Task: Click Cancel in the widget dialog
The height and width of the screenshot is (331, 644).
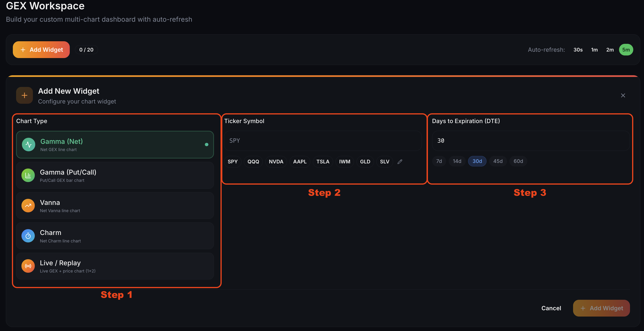Action: [551, 308]
